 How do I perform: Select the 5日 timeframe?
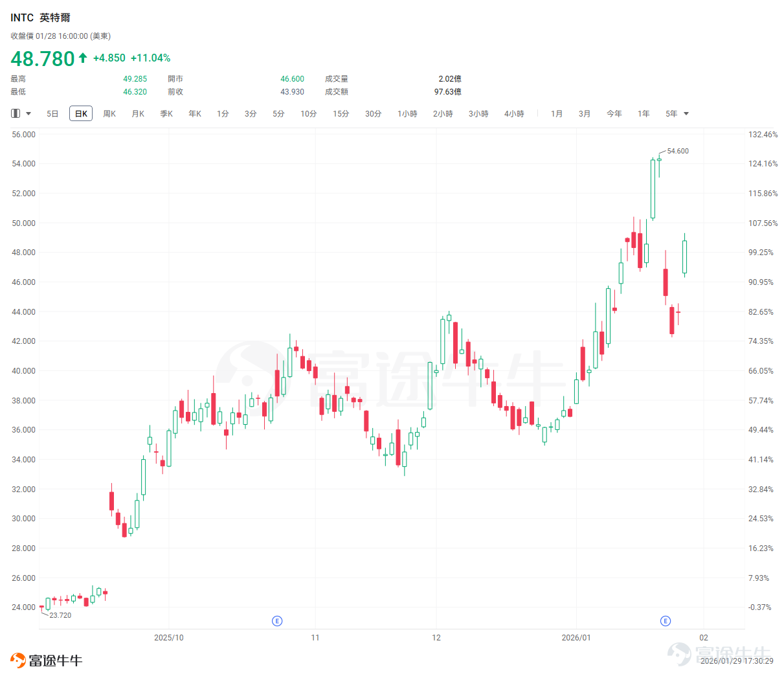point(52,114)
